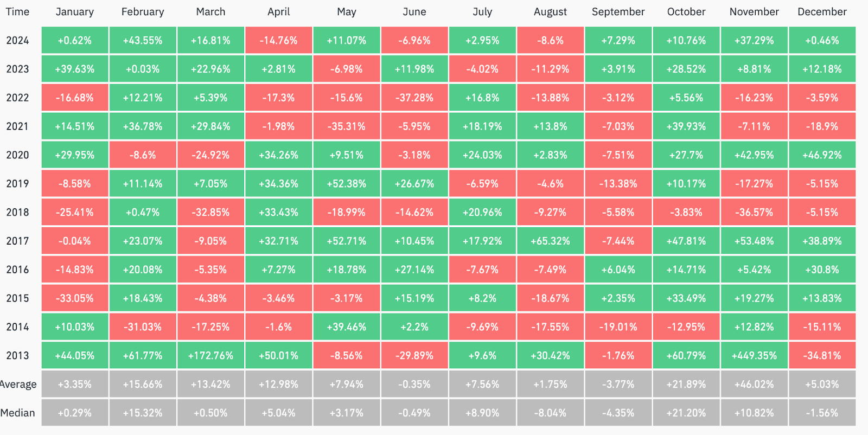Image resolution: width=868 pixels, height=435 pixels.
Task: Select the 2024 row label
Action: pyautogui.click(x=17, y=41)
